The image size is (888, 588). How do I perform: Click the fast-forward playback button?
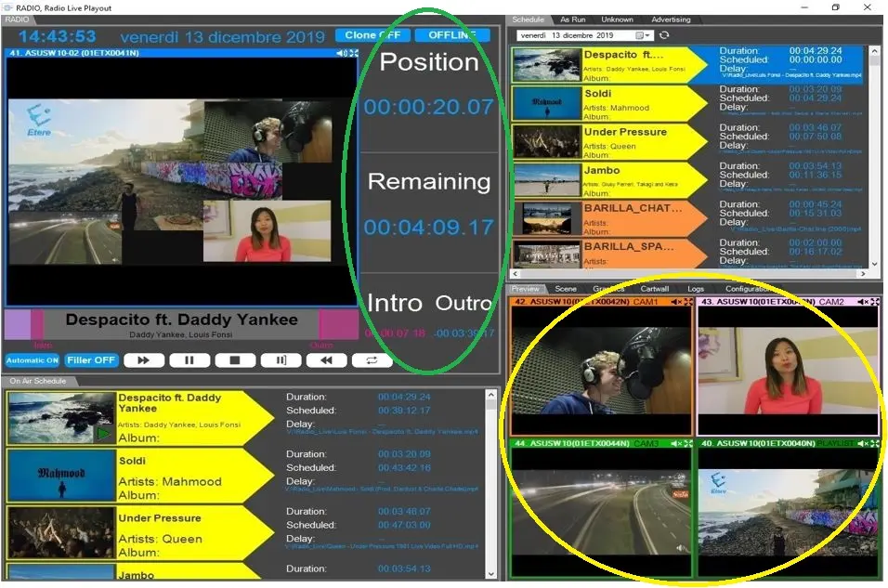point(143,360)
